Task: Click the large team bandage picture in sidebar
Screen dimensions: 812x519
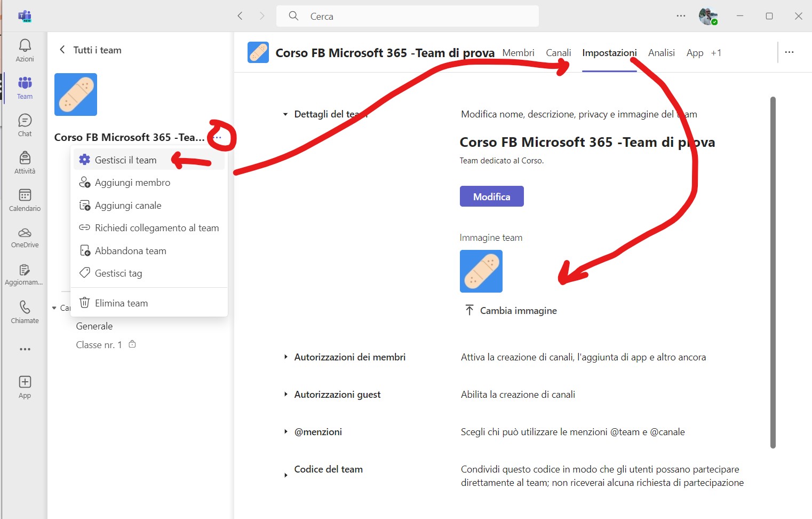Action: (x=76, y=95)
